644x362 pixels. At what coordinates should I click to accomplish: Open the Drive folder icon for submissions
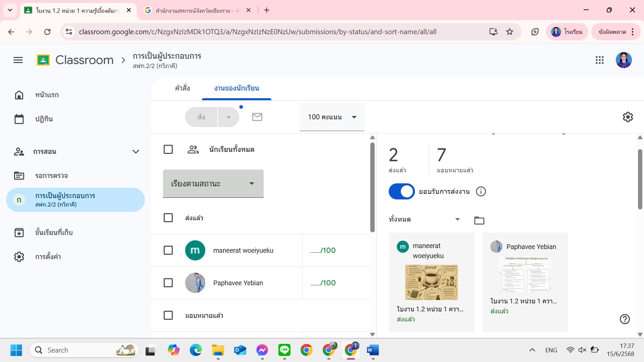pyautogui.click(x=479, y=220)
